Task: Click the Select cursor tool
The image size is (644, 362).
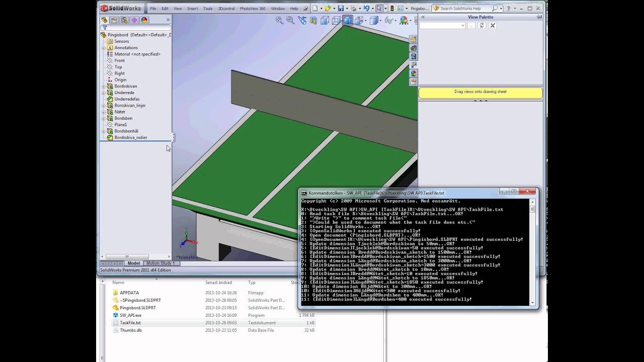Action: pyautogui.click(x=379, y=8)
